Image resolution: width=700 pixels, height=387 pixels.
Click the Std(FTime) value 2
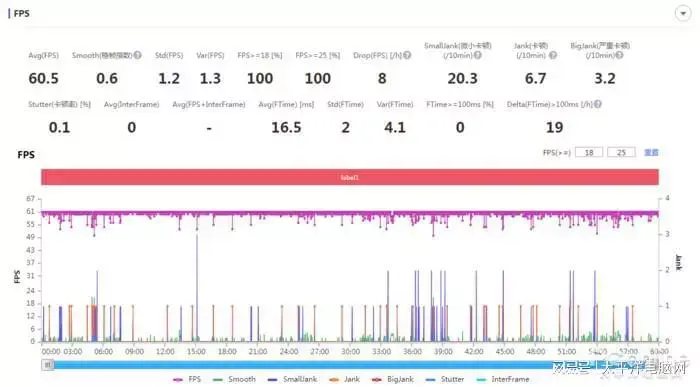coord(346,128)
